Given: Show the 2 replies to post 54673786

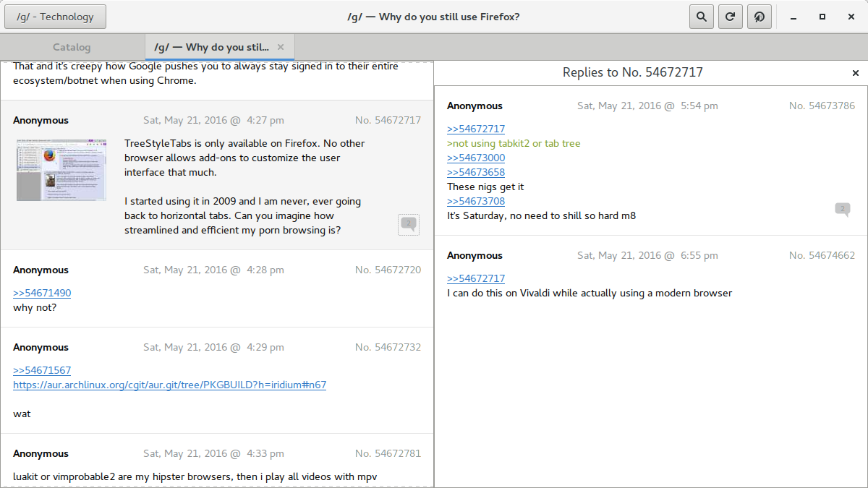Looking at the screenshot, I should coord(843,210).
